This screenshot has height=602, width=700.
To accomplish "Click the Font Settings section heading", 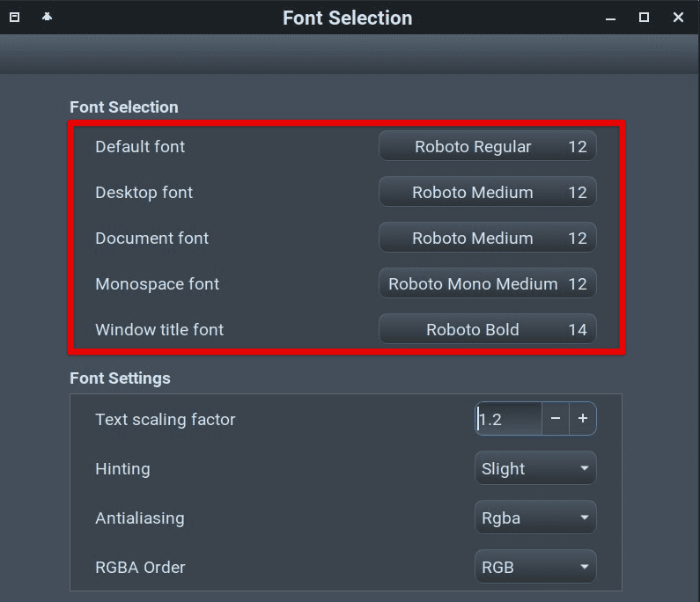I will tap(120, 378).
